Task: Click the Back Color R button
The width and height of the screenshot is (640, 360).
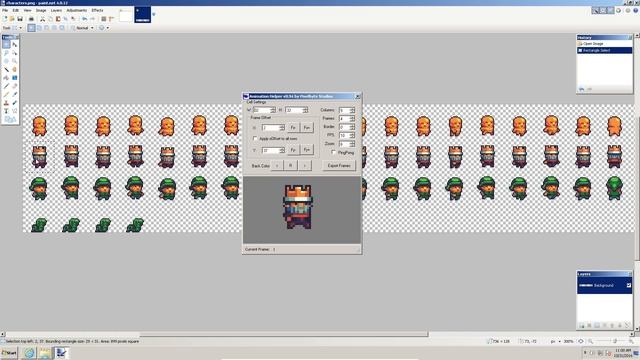Action: [291, 166]
